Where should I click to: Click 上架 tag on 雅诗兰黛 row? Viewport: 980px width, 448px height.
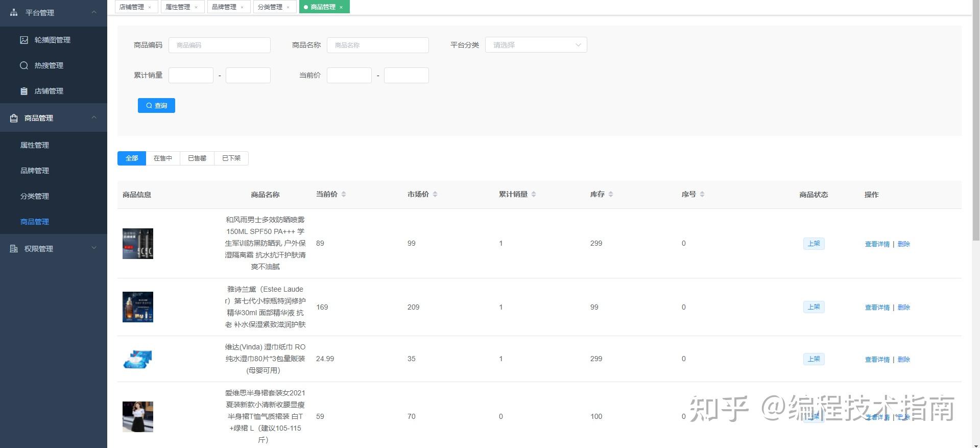pyautogui.click(x=814, y=307)
